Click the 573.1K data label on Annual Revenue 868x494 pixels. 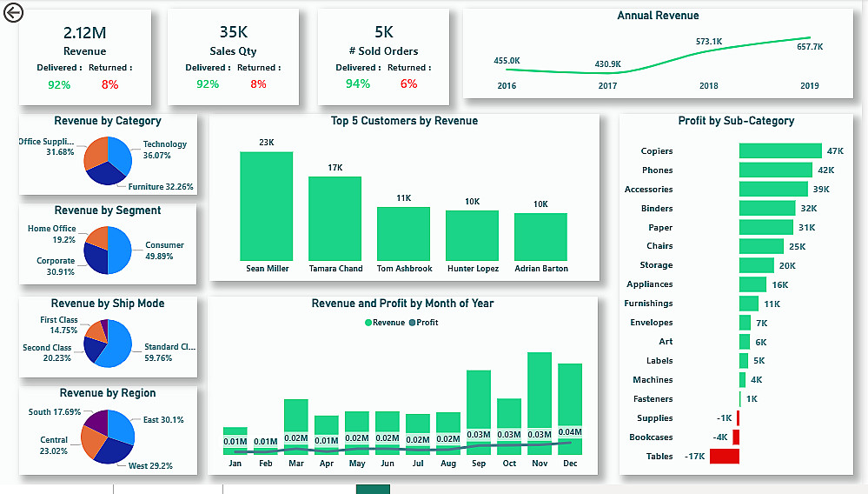click(709, 42)
